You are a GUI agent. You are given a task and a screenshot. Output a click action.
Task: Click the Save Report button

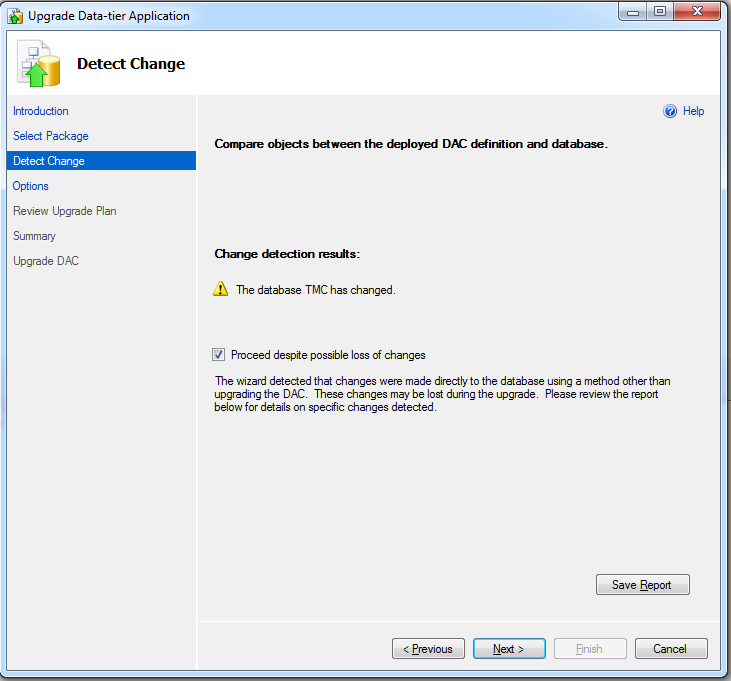point(642,585)
